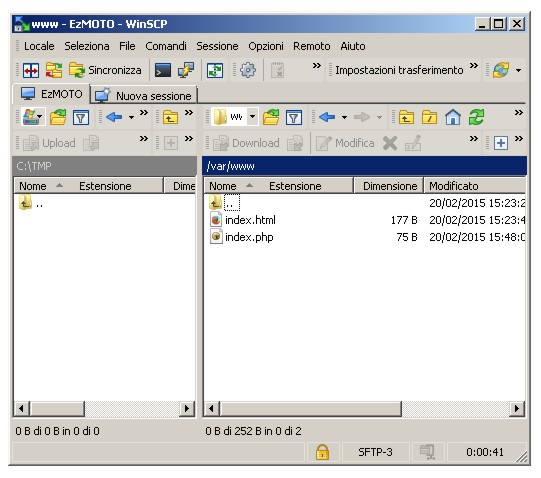
Task: Open the Sessione menu
Action: (x=217, y=46)
